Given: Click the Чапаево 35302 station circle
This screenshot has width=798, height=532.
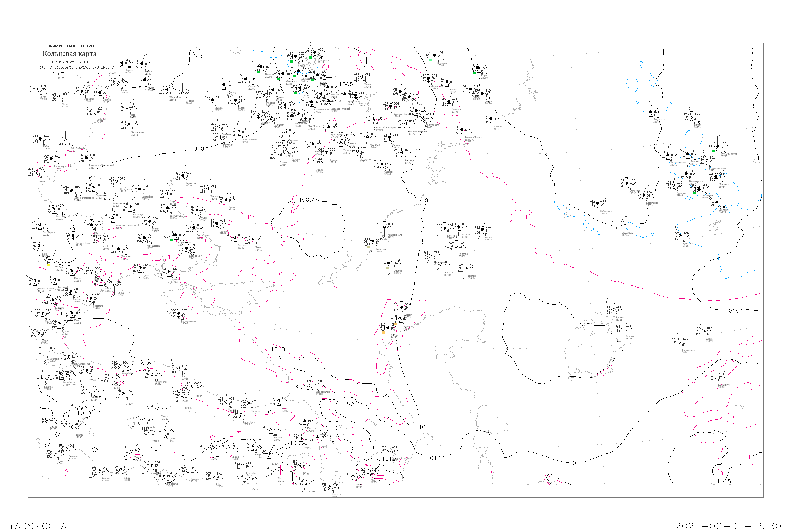Looking at the screenshot, I should click(457, 247).
